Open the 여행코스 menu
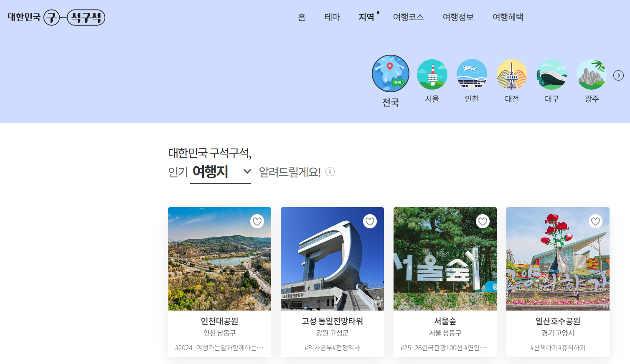The image size is (630, 364). tap(408, 17)
